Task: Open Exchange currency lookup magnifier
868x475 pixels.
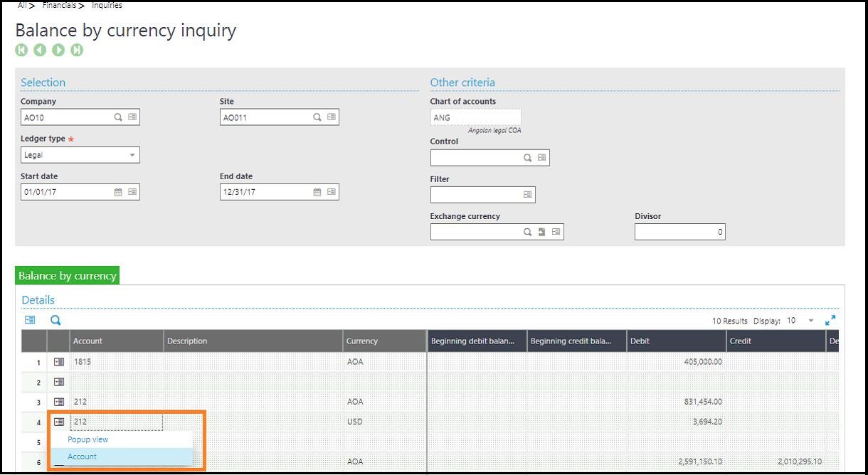Action: coord(528,232)
